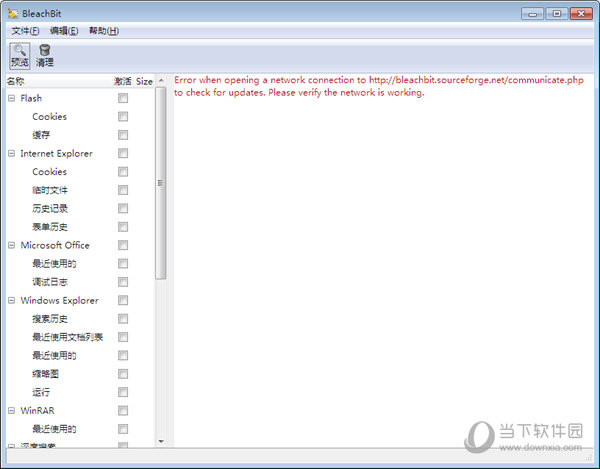Tick the 搜索历史 checkbox
Screen dimensions: 600x469
click(x=123, y=319)
